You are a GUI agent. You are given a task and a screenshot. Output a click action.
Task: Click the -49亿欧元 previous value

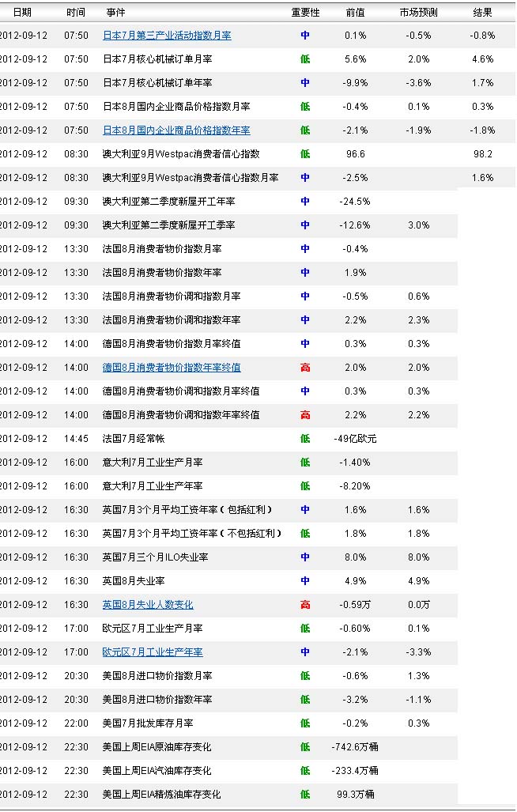coord(355,439)
